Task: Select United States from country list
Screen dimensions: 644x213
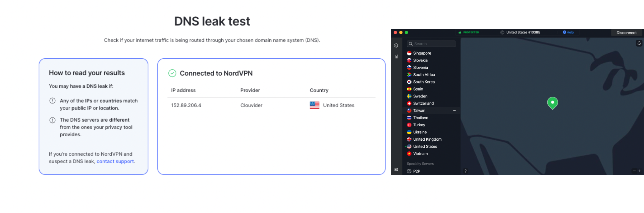Action: pos(425,146)
